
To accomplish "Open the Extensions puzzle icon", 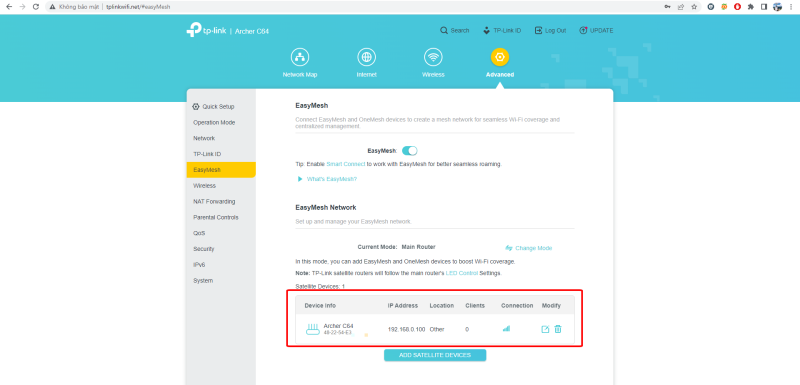I will [x=751, y=7].
